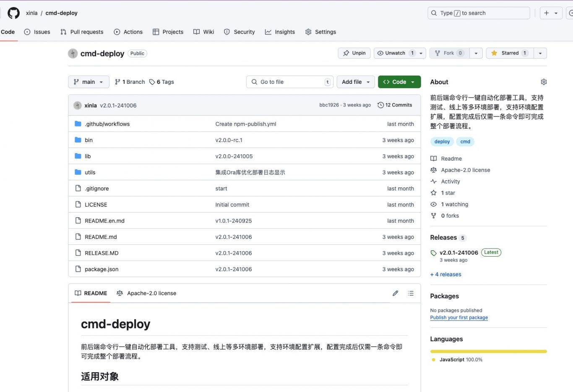The width and height of the screenshot is (573, 392).
Task: Open repository Settings tab
Action: click(320, 32)
